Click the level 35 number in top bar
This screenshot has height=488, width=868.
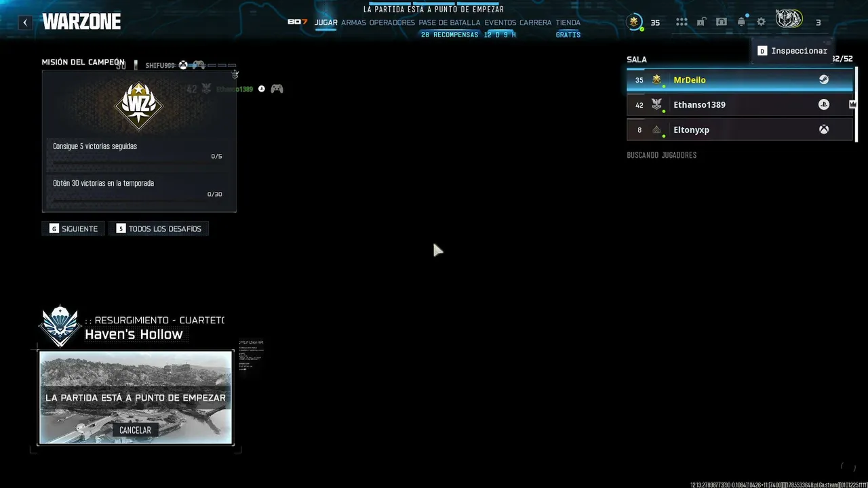pyautogui.click(x=655, y=22)
